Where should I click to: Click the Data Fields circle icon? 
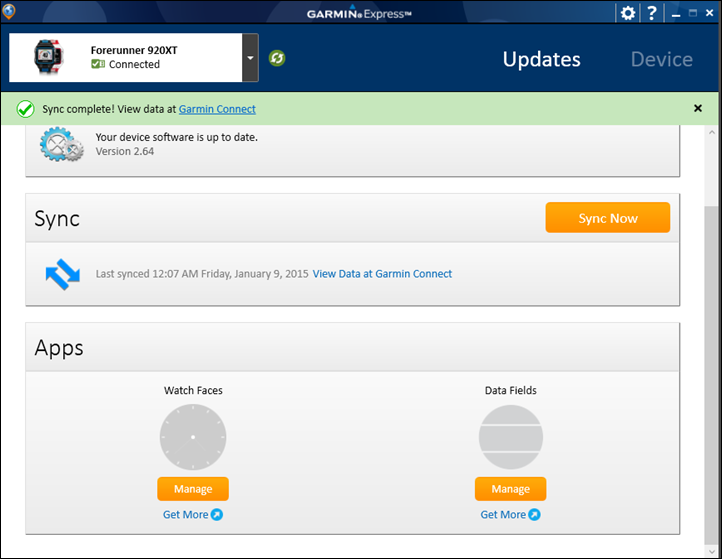tap(511, 437)
